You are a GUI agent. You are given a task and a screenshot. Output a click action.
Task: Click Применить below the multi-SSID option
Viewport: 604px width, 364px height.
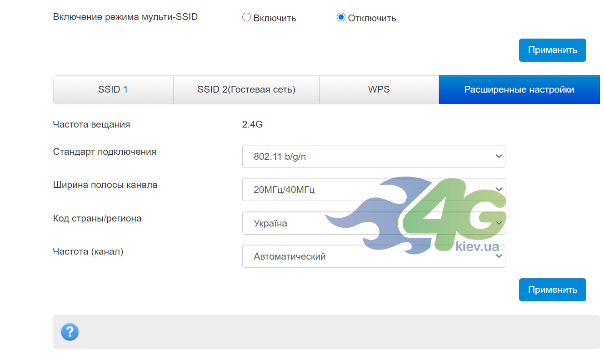553,50
